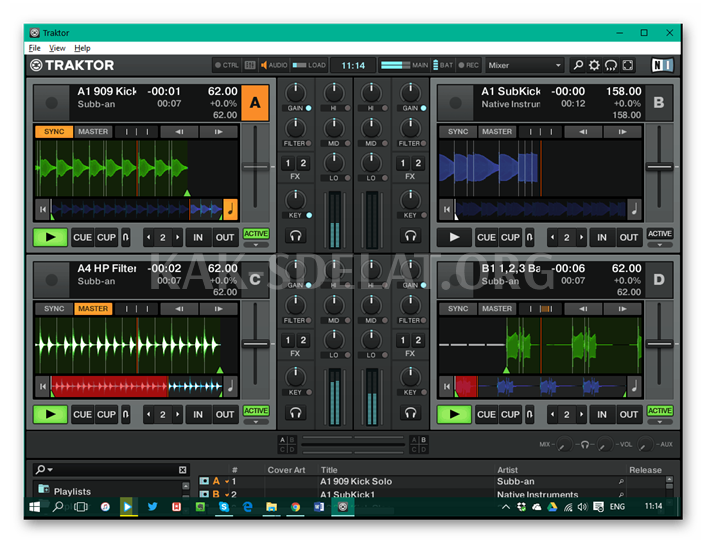This screenshot has height=543, width=706.
Task: Open the File menu
Action: [34, 48]
